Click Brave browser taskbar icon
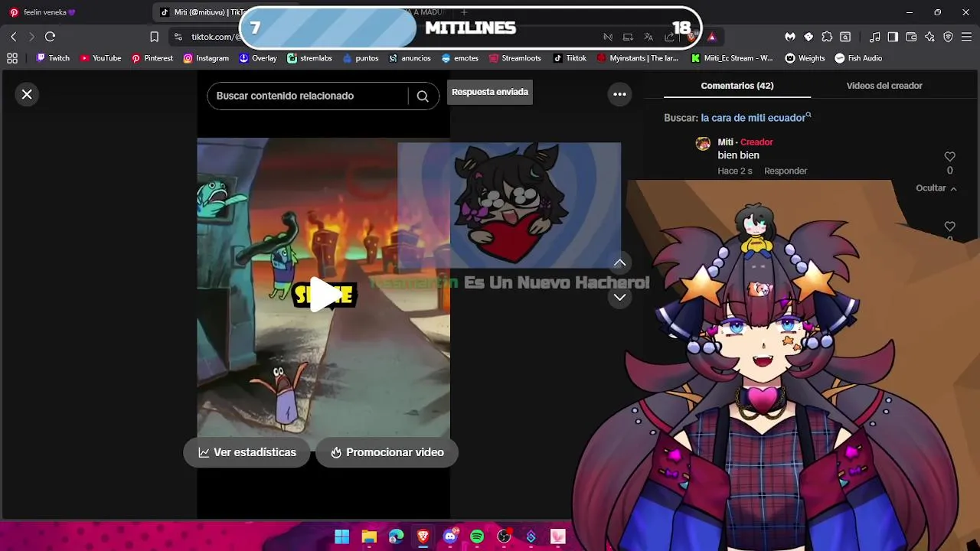The image size is (980, 551). tap(423, 536)
